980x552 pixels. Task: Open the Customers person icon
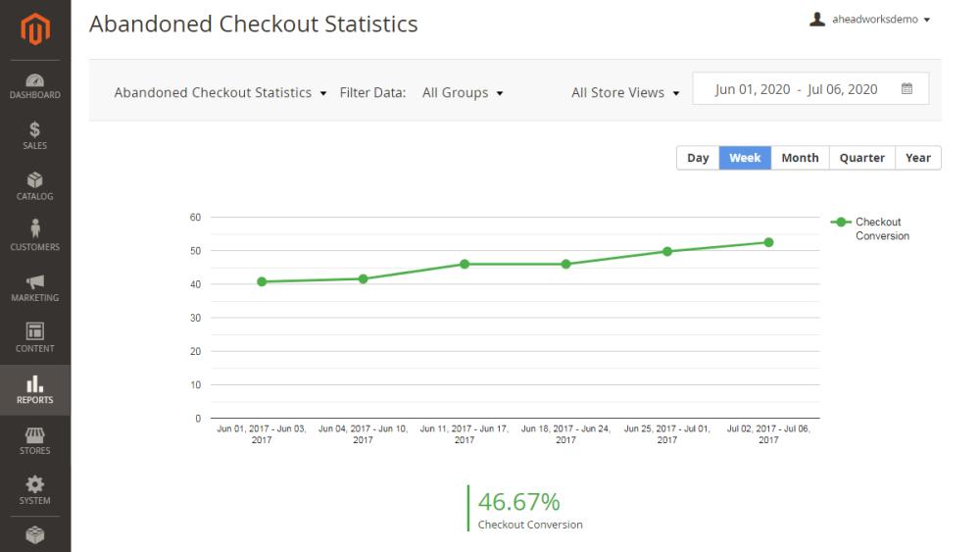(x=35, y=228)
